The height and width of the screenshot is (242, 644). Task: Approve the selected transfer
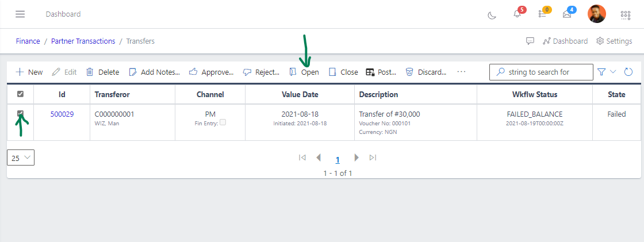211,72
